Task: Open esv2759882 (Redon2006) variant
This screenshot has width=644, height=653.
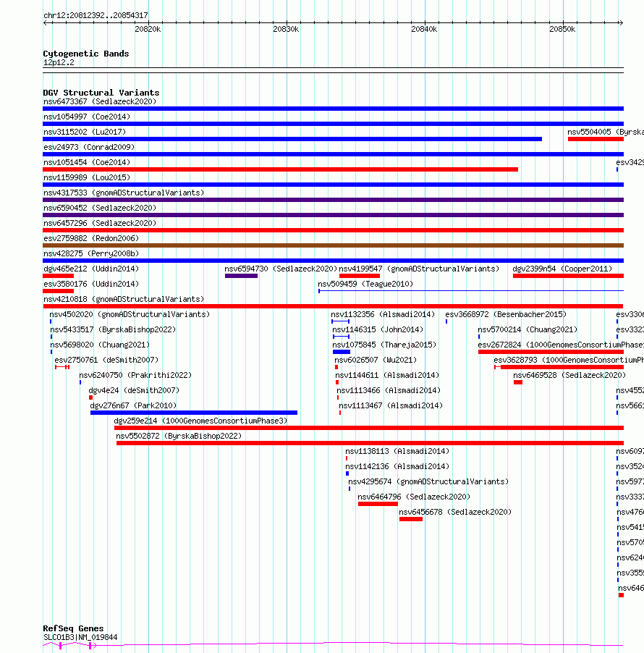Action: click(x=91, y=238)
